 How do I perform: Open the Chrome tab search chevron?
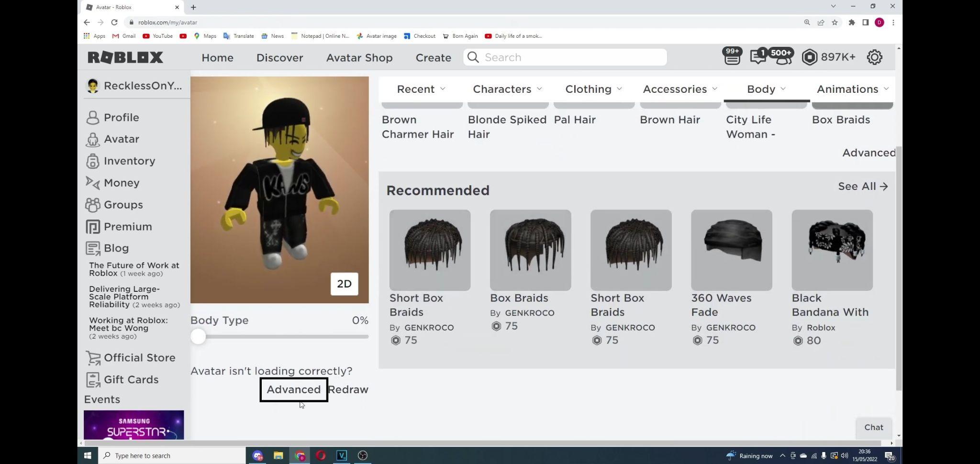(833, 6)
